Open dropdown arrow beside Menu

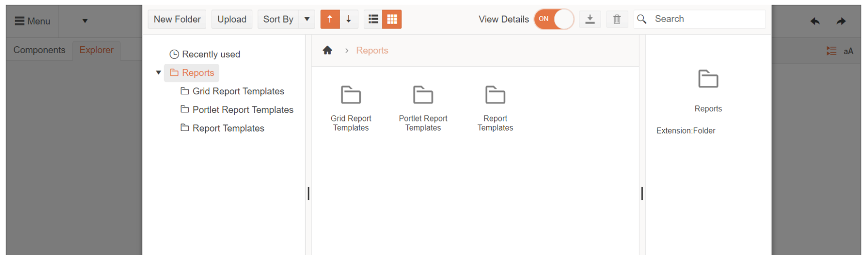coord(85,21)
